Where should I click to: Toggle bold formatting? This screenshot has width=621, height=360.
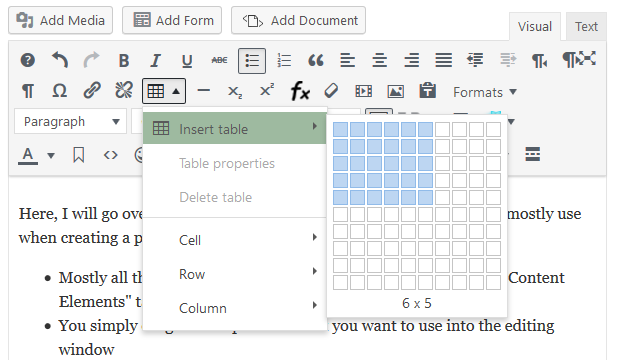[x=124, y=61]
